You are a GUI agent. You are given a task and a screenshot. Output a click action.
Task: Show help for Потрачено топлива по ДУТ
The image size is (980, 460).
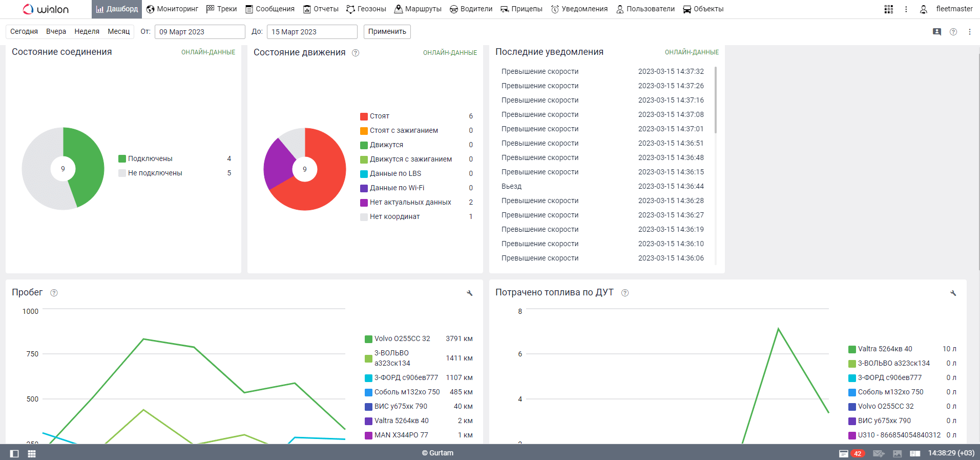point(625,293)
